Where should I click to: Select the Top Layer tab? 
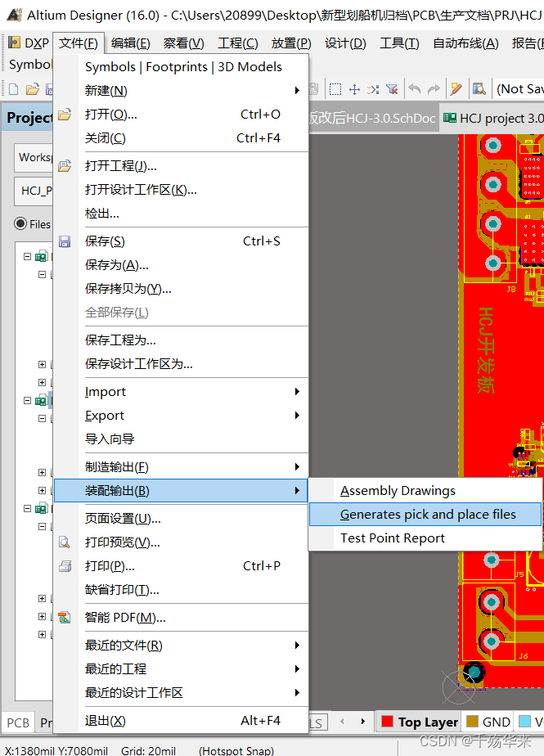tap(419, 722)
